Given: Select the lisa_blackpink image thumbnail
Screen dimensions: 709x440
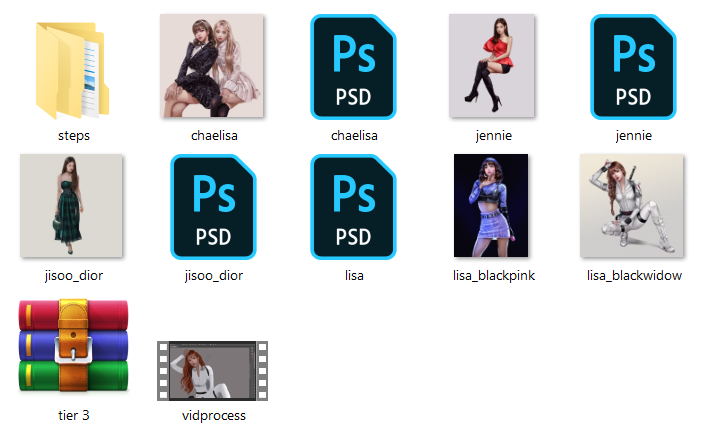Looking at the screenshot, I should pyautogui.click(x=491, y=206).
